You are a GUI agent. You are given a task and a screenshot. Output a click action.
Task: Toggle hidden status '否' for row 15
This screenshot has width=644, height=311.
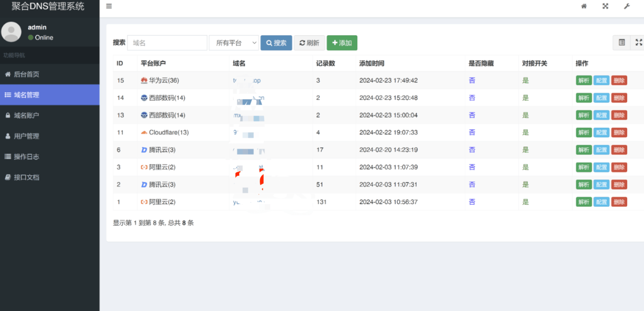472,80
